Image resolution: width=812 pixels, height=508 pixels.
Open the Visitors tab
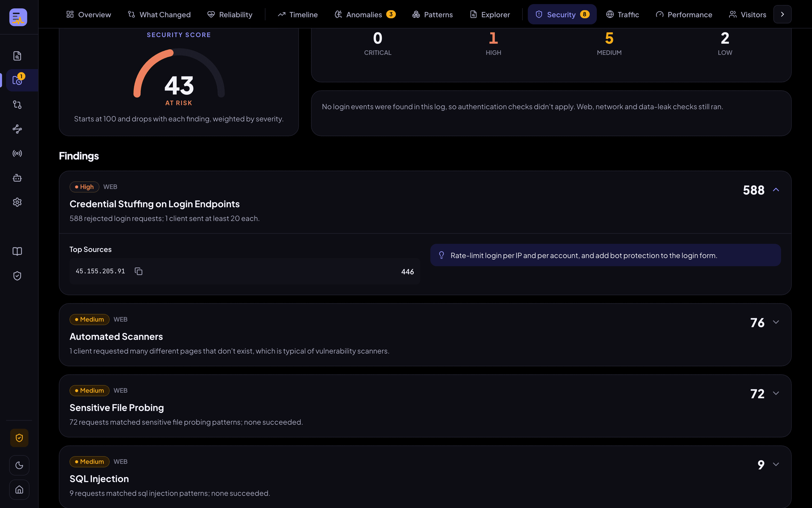[x=747, y=14]
